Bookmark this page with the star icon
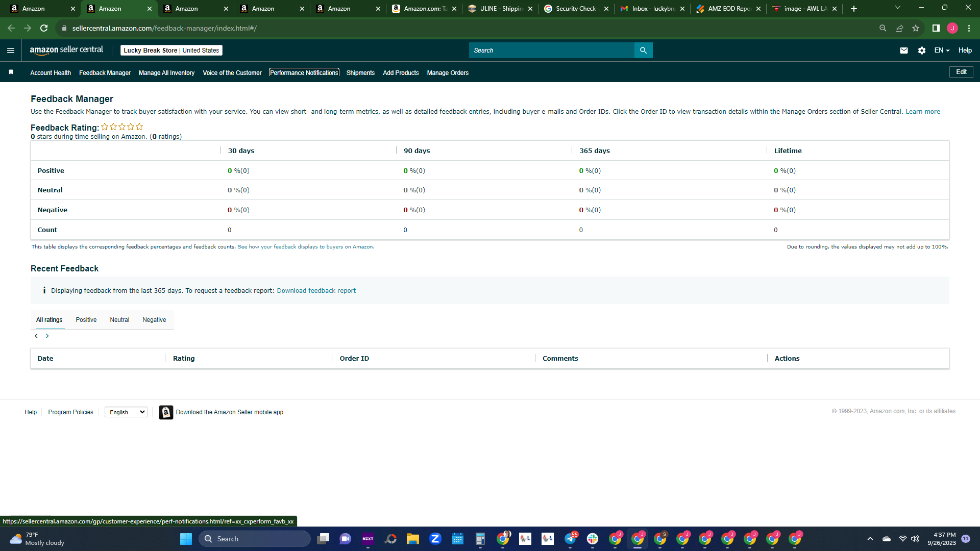Image resolution: width=980 pixels, height=551 pixels. pos(916,28)
